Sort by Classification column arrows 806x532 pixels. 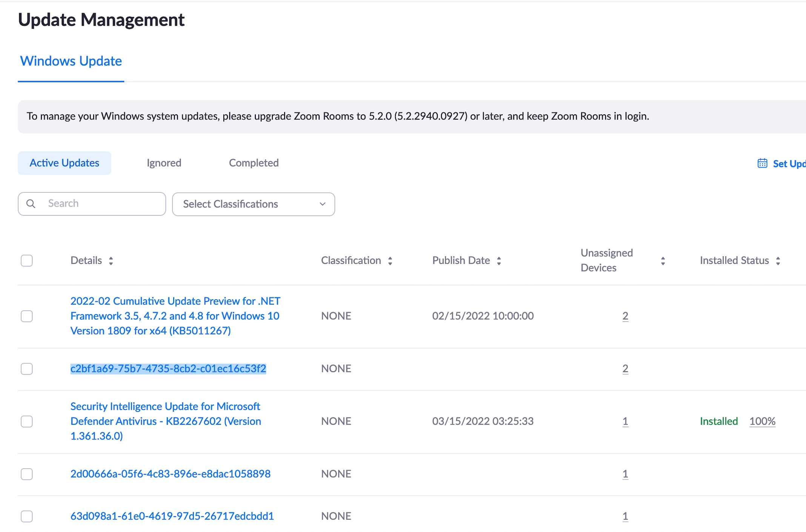click(390, 261)
